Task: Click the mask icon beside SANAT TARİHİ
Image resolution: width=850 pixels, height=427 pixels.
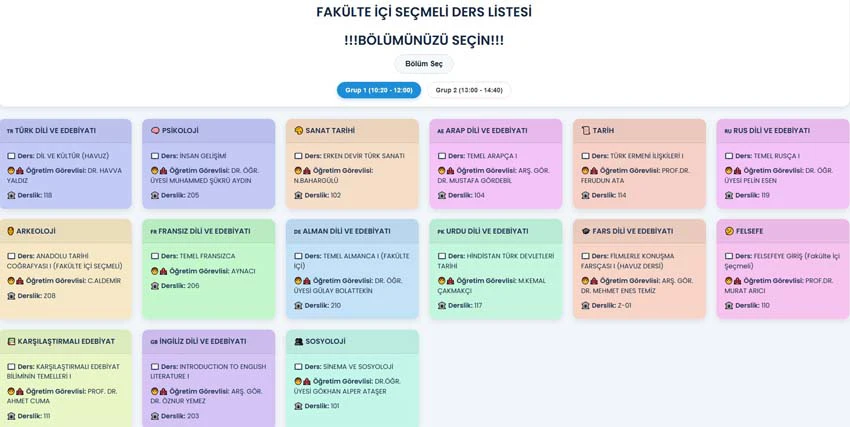Action: click(x=299, y=131)
